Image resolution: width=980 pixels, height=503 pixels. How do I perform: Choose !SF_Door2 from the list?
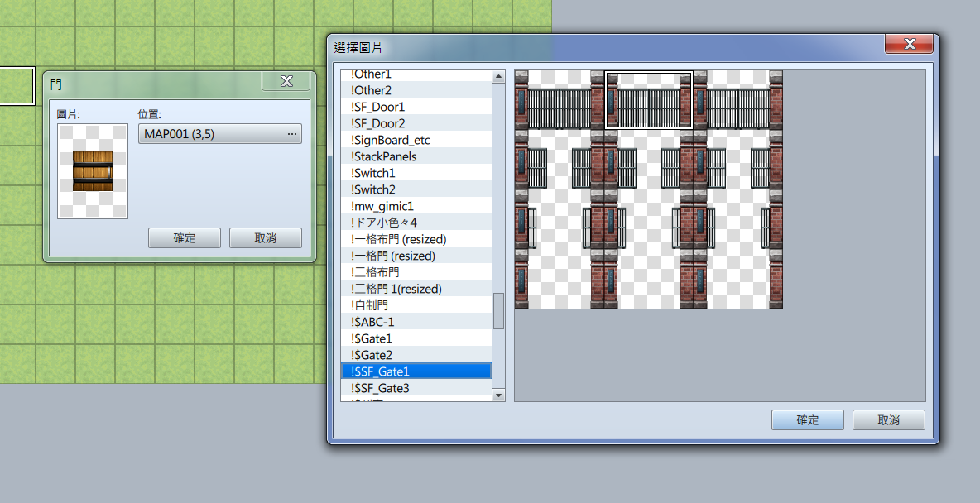pos(416,124)
